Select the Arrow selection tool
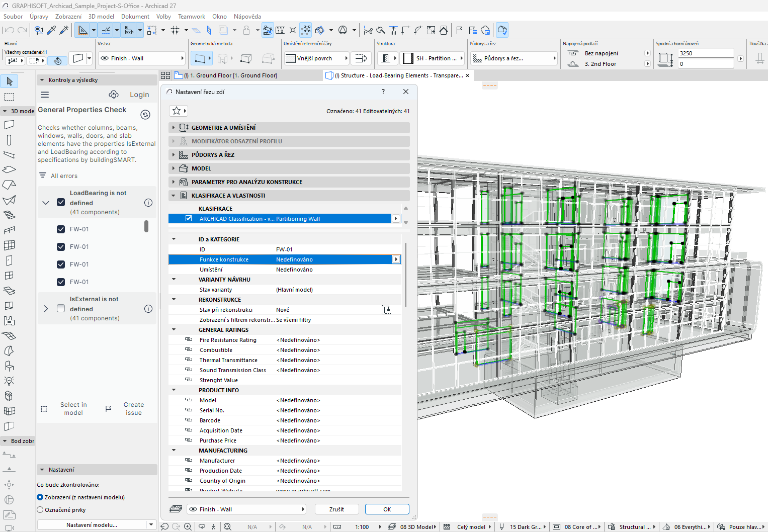This screenshot has width=768, height=532. 9,81
